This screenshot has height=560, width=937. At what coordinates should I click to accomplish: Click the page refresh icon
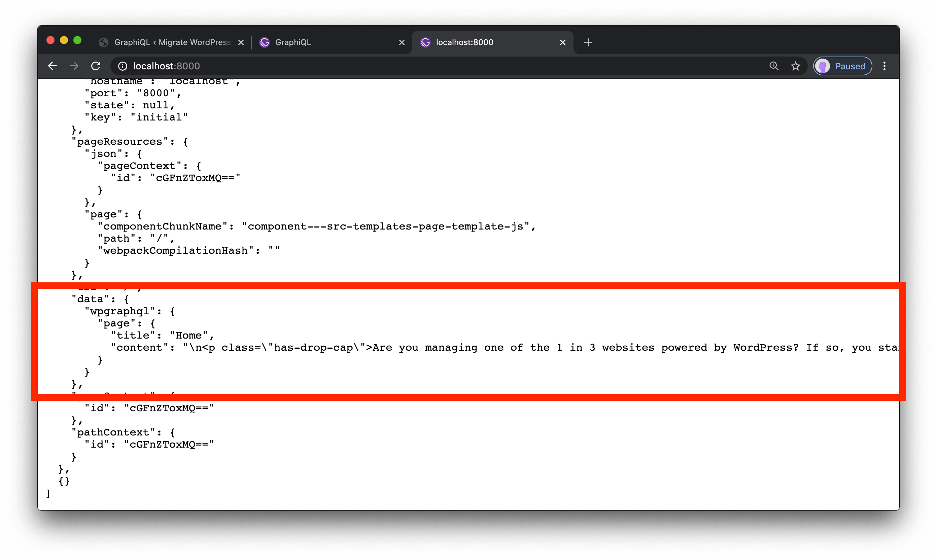pos(95,66)
